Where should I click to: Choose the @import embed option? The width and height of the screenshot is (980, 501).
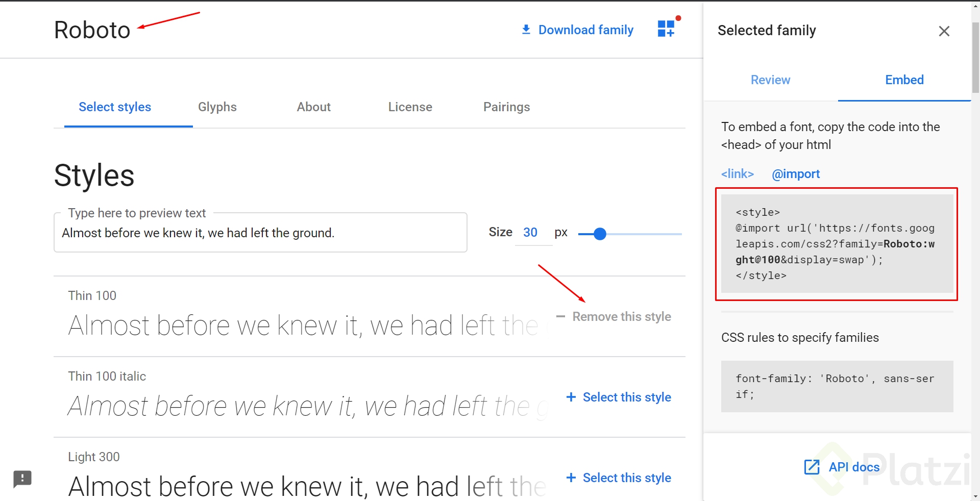796,174
